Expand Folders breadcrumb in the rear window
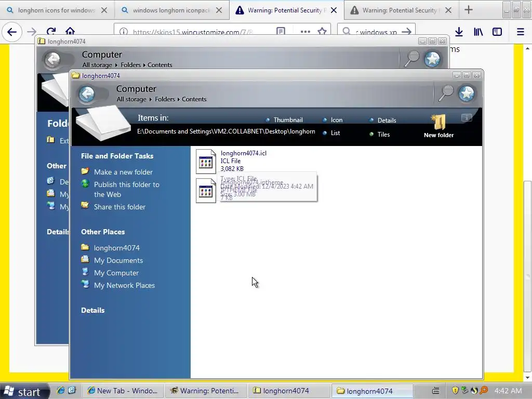Image resolution: width=532 pixels, height=399 pixels. tap(130, 65)
